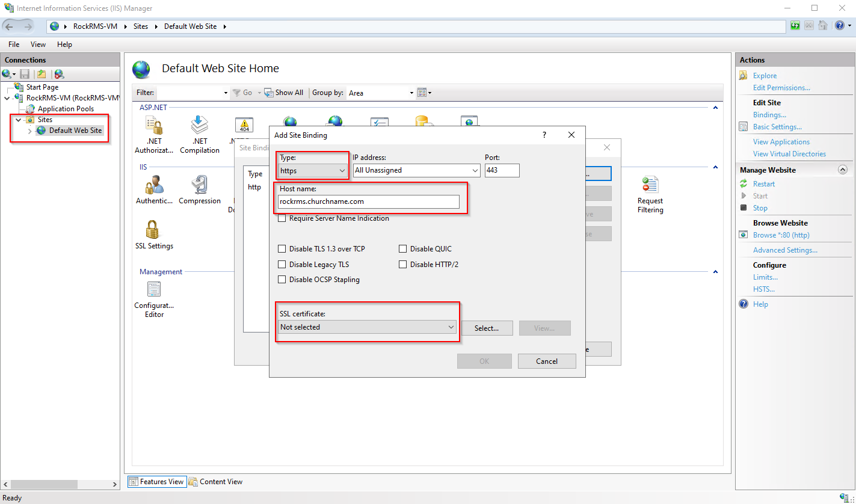Screen dimensions: 856x504
Task: Open Advanced Settings link in Actions pane
Action: [x=785, y=250]
